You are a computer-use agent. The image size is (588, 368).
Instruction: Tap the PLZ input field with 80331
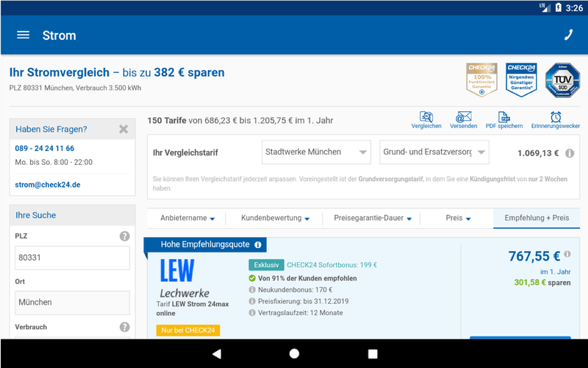(x=72, y=258)
